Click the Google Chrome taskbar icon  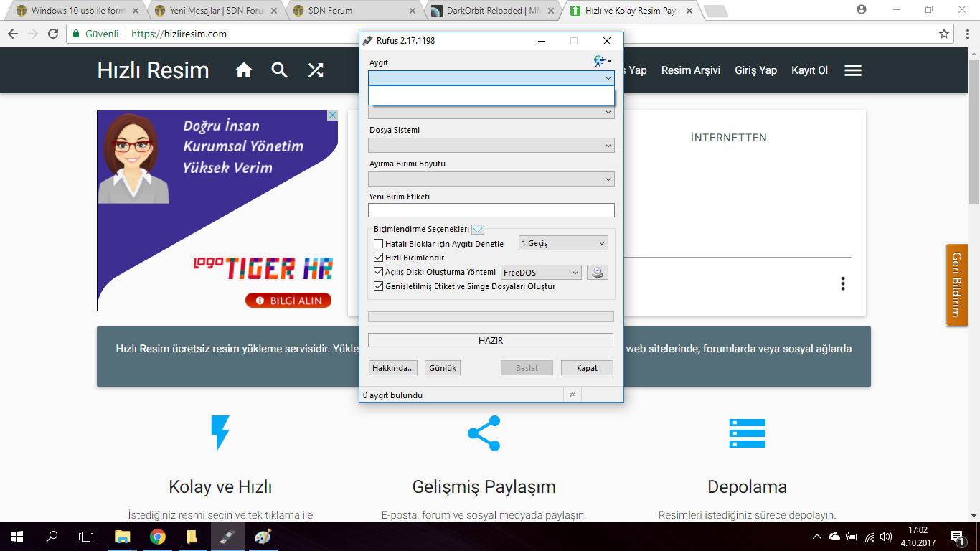158,537
